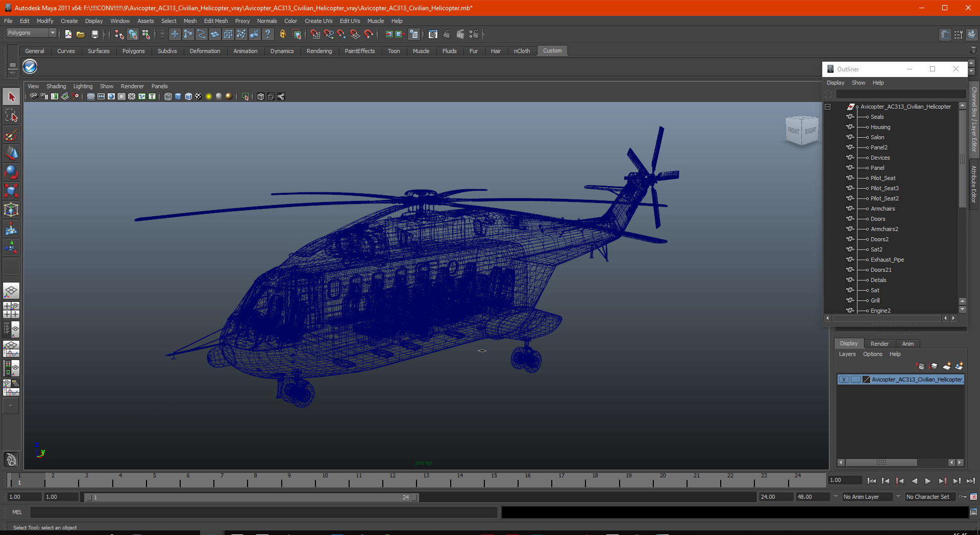
Task: Open render settings clapper icon
Action: click(x=474, y=34)
